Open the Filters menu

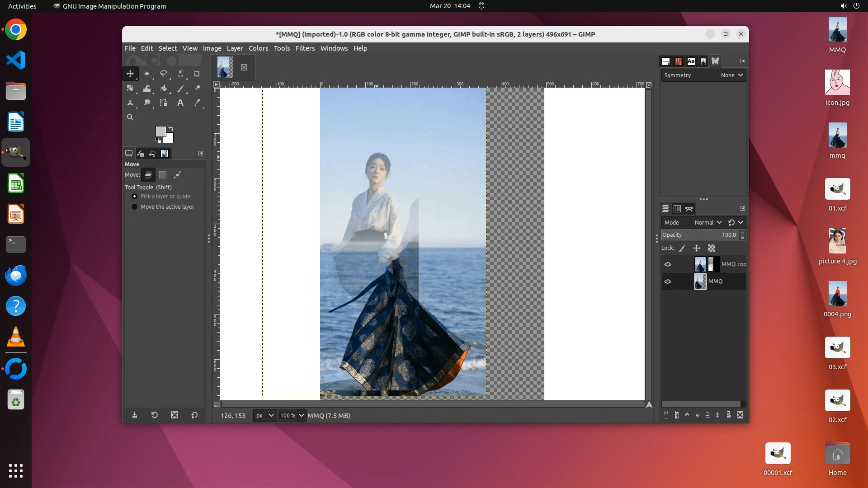point(305,48)
